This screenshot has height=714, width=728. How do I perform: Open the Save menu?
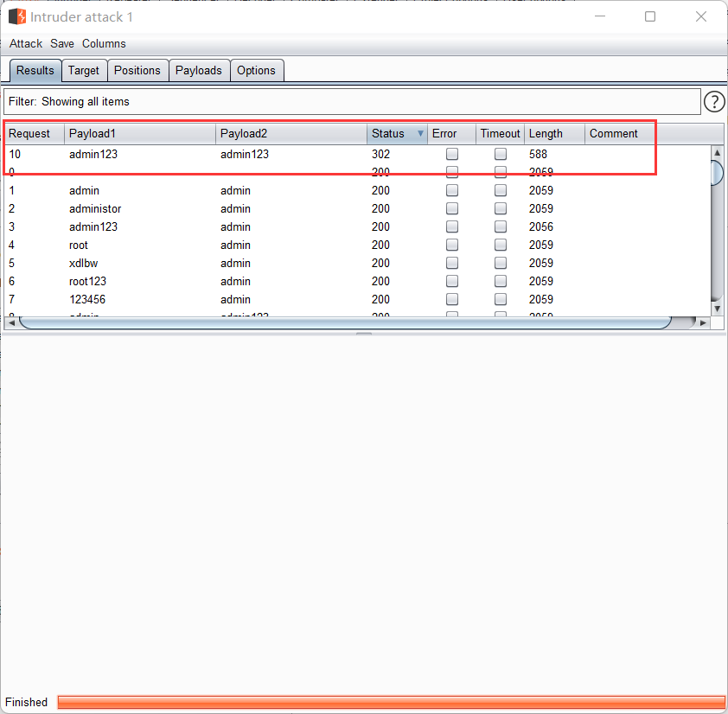click(x=62, y=43)
